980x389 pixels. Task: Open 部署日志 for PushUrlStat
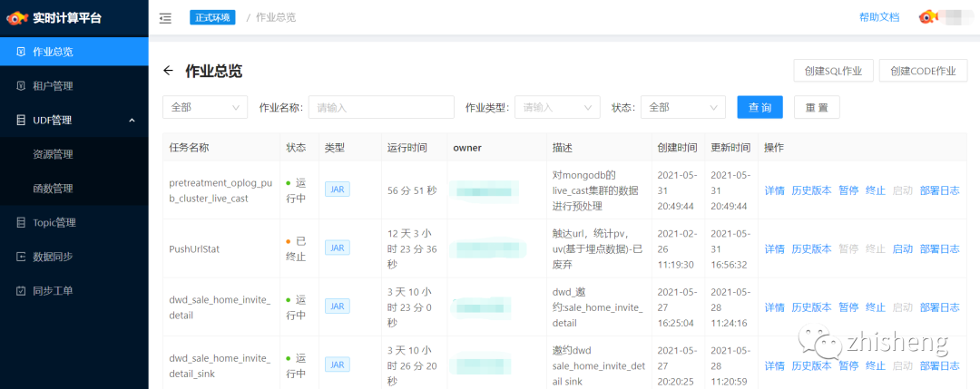(939, 248)
